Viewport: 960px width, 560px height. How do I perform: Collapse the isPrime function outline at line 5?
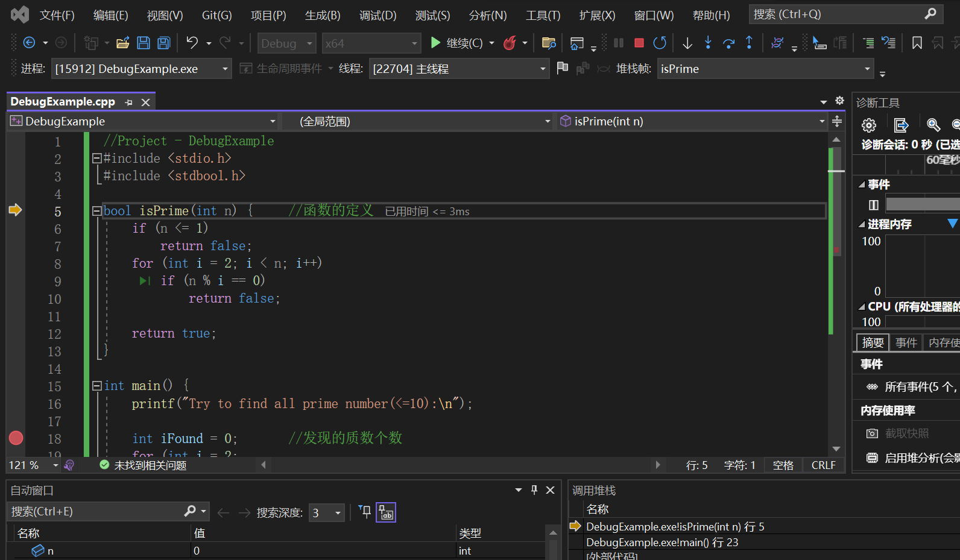tap(96, 211)
